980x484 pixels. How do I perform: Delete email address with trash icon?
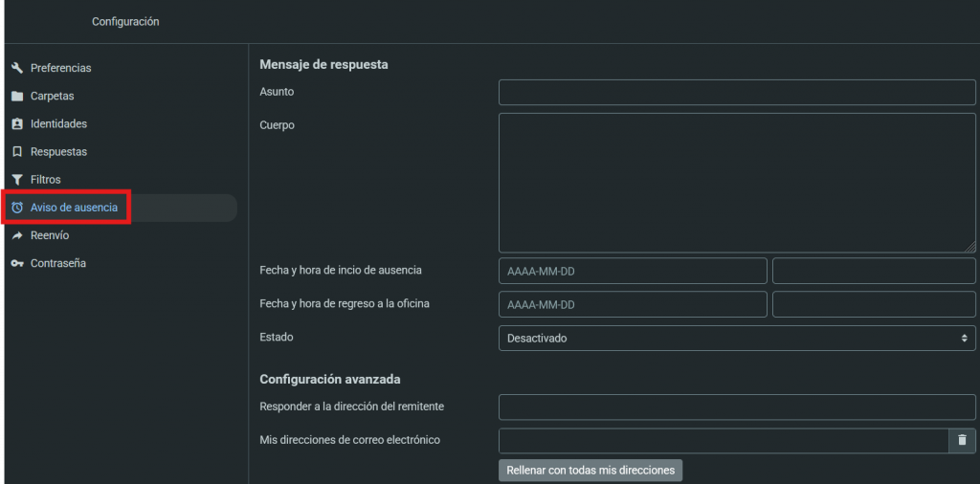(x=962, y=440)
